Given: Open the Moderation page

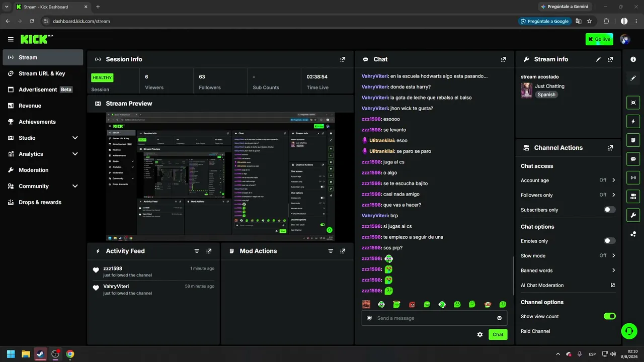Looking at the screenshot, I should point(43,170).
